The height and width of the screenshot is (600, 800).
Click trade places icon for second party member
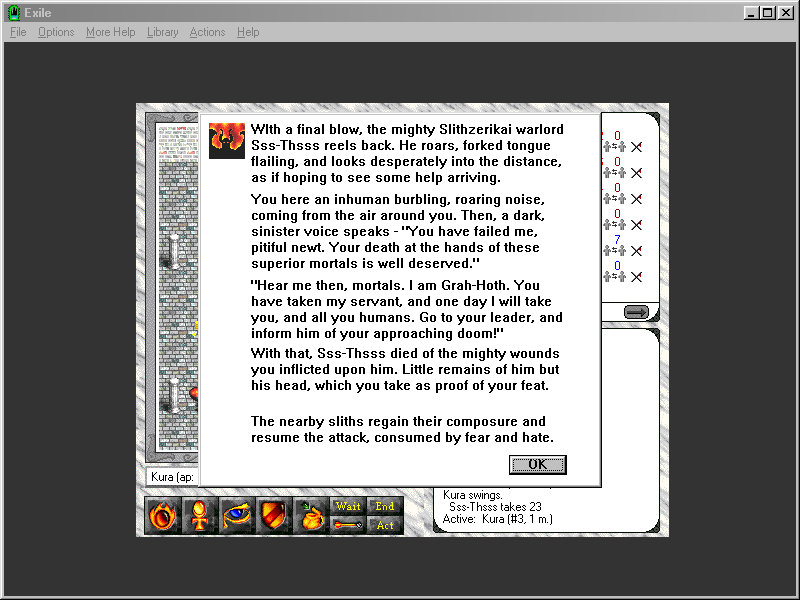click(x=614, y=173)
